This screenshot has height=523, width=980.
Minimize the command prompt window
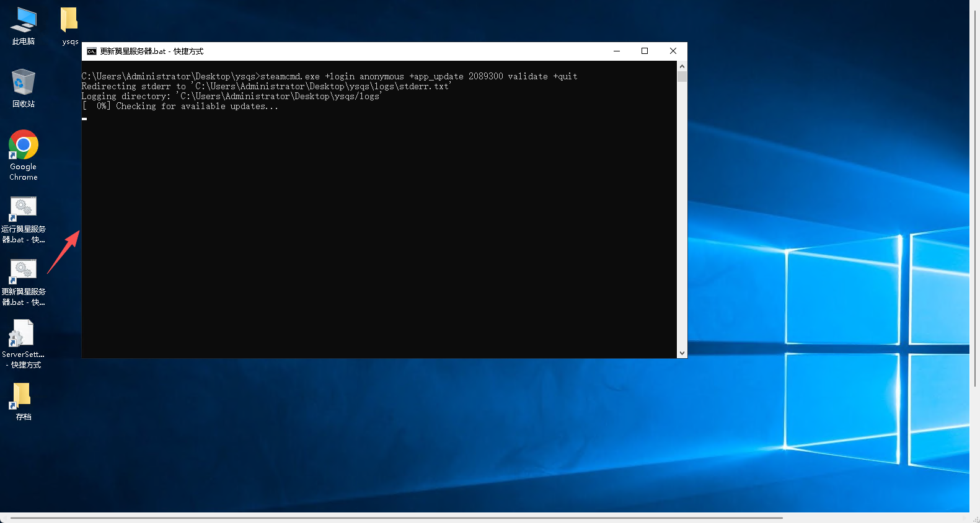(x=617, y=51)
